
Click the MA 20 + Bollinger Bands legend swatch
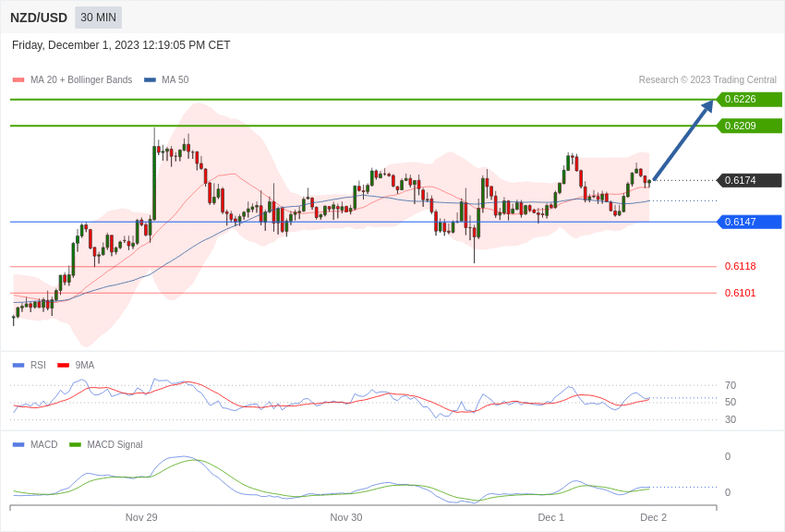pyautogui.click(x=18, y=80)
